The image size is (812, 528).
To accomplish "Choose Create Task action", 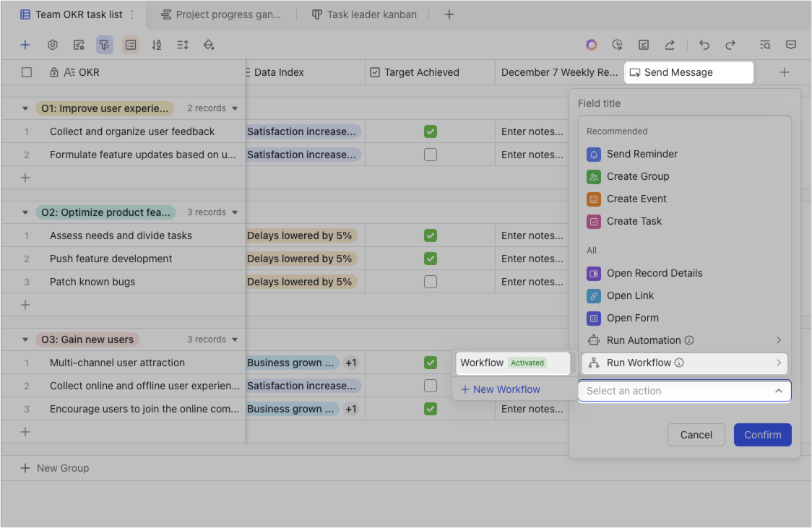I will (684, 222).
